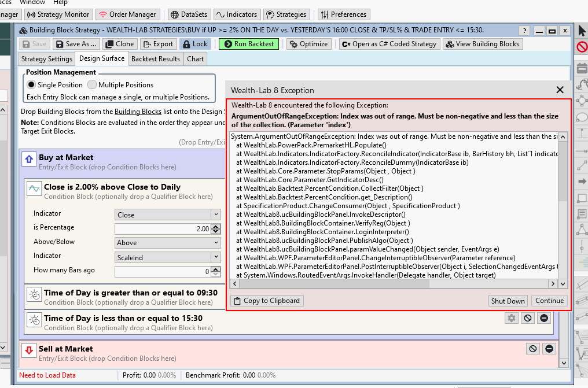Decrease the is Percentage value with the down arrow
Image resolution: width=588 pixels, height=388 pixels.
coord(216,231)
